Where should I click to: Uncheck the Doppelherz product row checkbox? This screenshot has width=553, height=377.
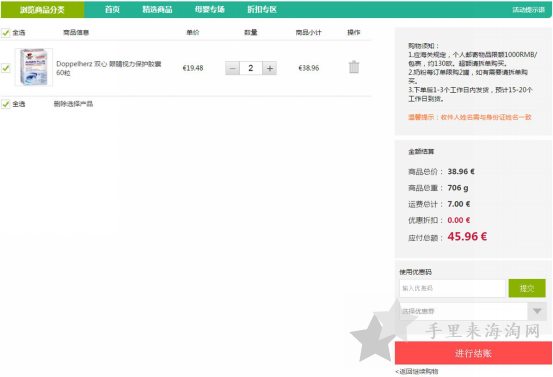[6, 68]
